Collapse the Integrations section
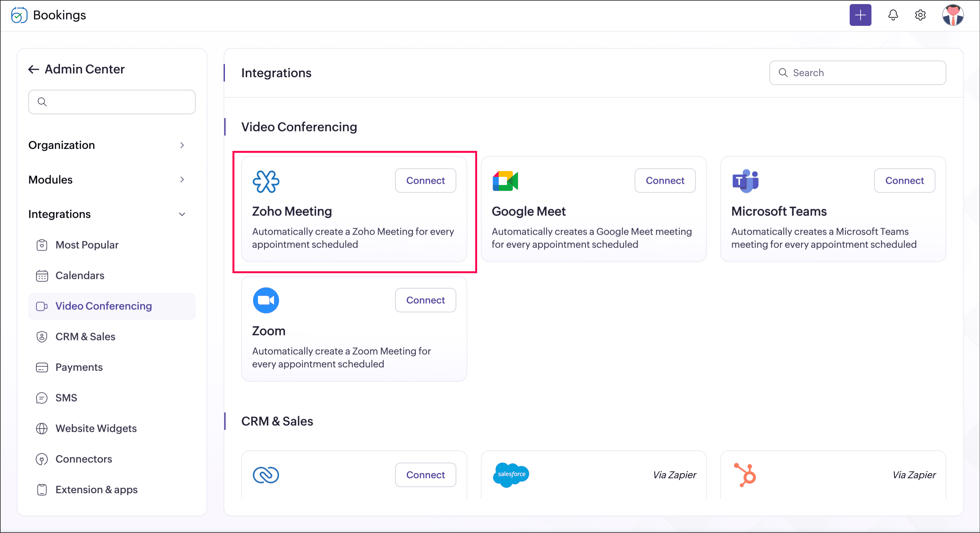Screen dimensions: 980x533 [x=182, y=214]
